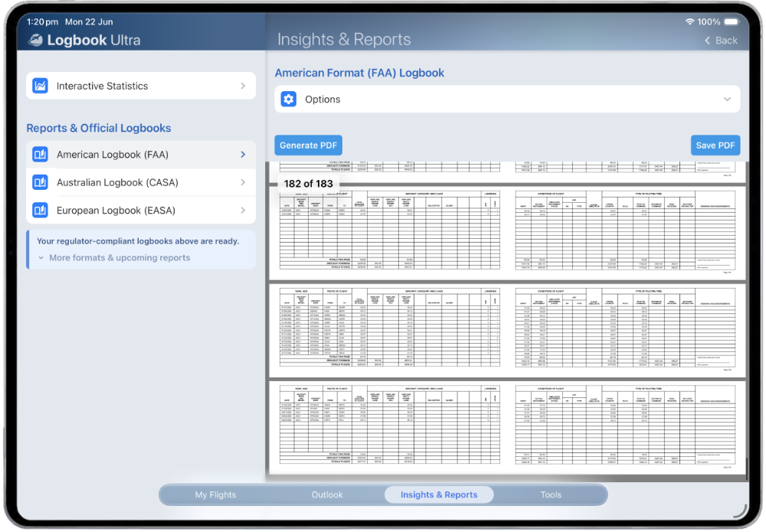
Task: Click the 1:20 pm clock in status bar
Action: (42, 22)
